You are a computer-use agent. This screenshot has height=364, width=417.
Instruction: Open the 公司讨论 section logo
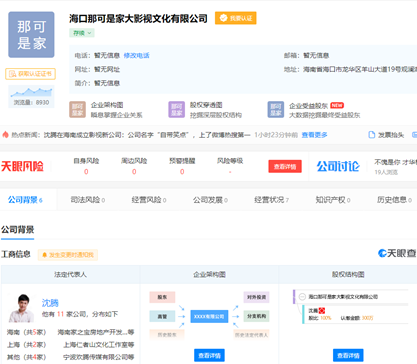click(x=338, y=166)
